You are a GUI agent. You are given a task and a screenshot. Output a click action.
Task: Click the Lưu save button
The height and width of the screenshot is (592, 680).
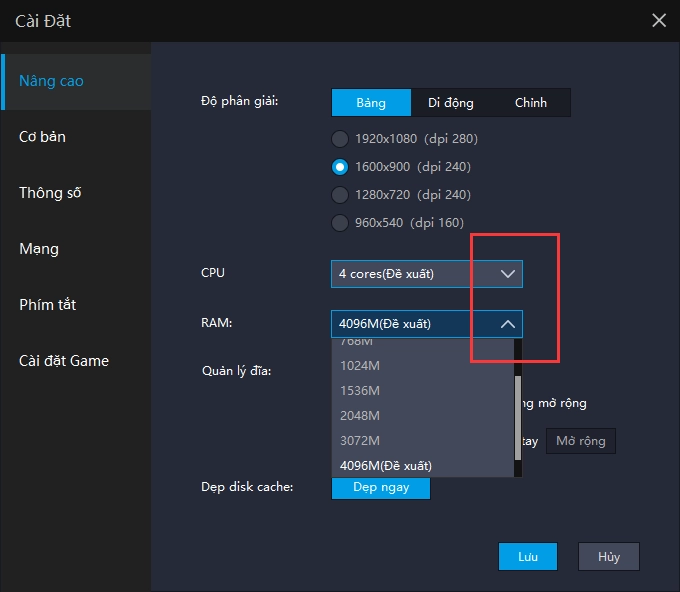point(528,556)
